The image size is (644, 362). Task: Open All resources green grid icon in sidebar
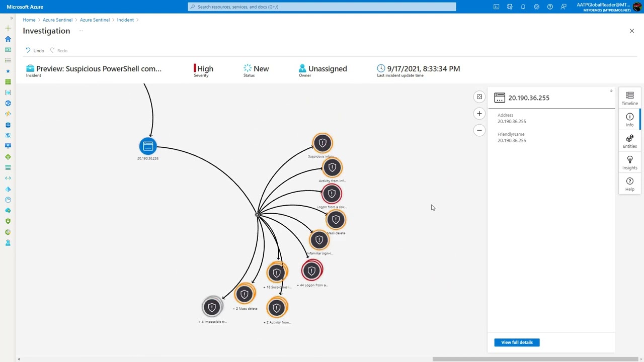tap(8, 82)
